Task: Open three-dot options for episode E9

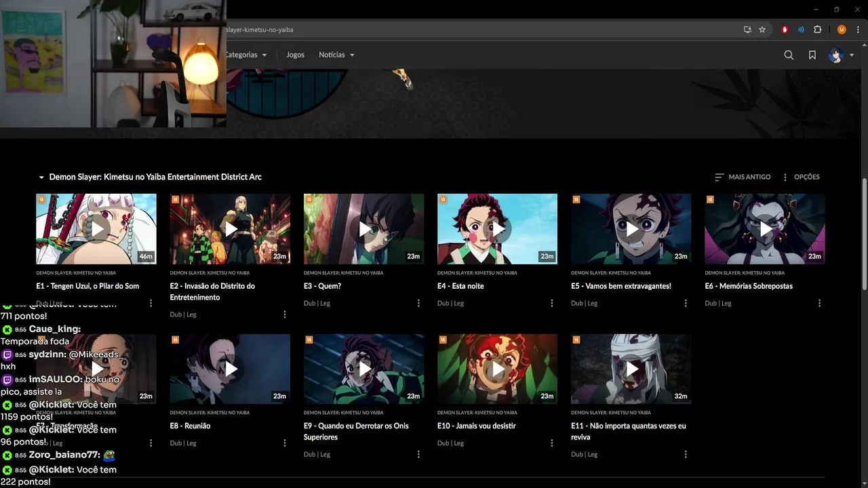Action: 418,454
